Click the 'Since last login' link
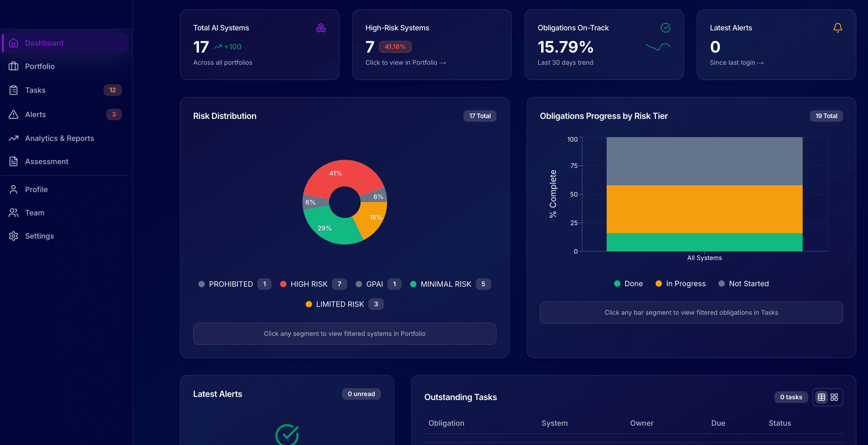 click(737, 63)
